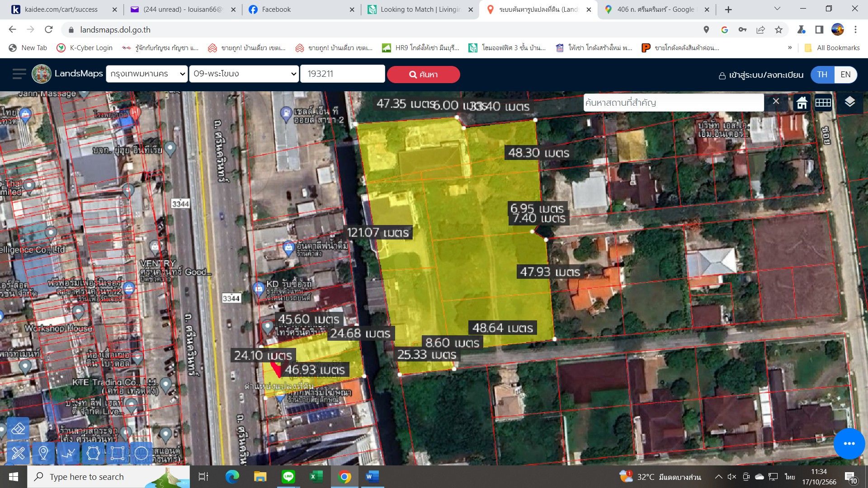Go back to previous page
This screenshot has width=868, height=488.
pos(13,30)
